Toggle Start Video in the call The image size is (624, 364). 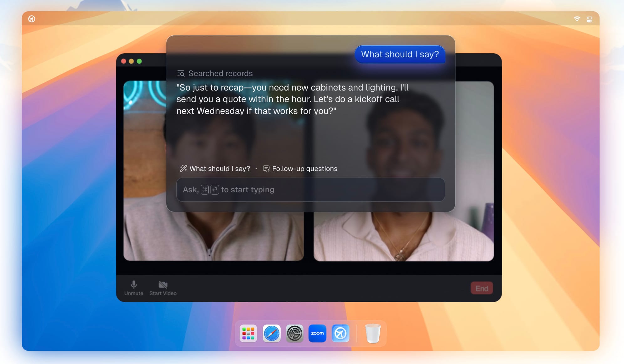(x=163, y=288)
